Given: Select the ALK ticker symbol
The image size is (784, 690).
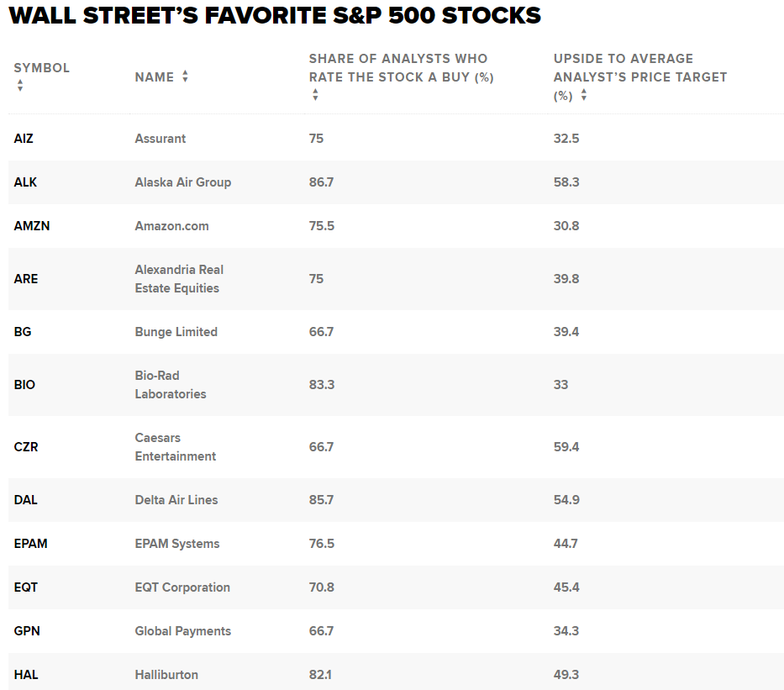Looking at the screenshot, I should coord(25,182).
